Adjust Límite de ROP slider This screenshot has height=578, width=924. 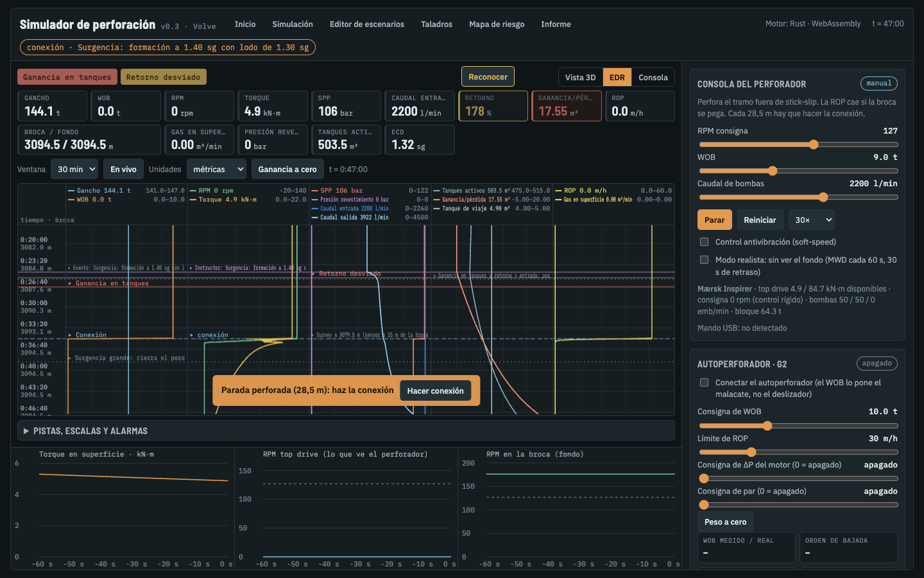(x=798, y=452)
